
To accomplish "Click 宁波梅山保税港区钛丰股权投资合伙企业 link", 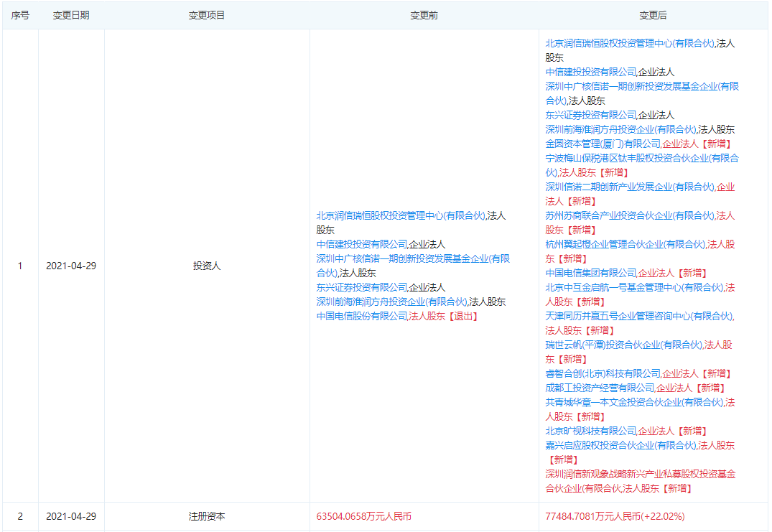I will [x=641, y=158].
